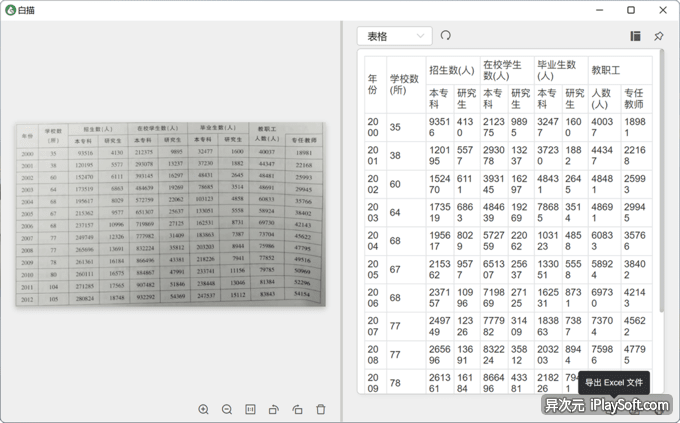Toggle the panel layout icon
680x423 pixels.
(635, 36)
